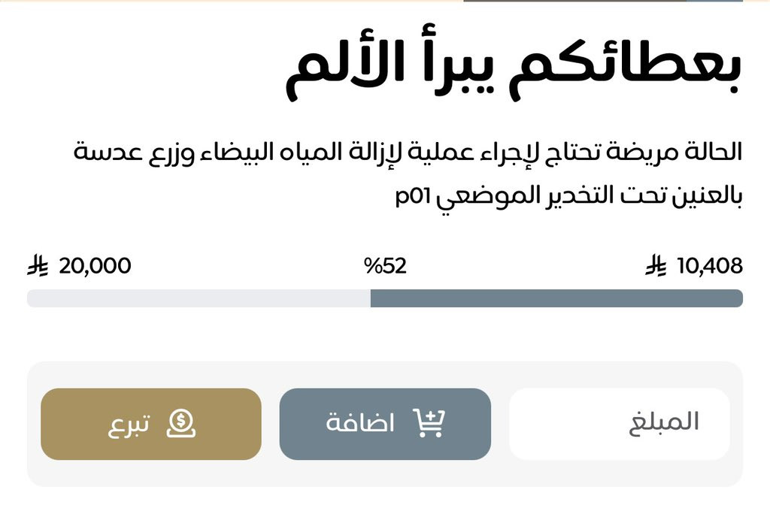Click the collected amount 10,408

[709, 265]
